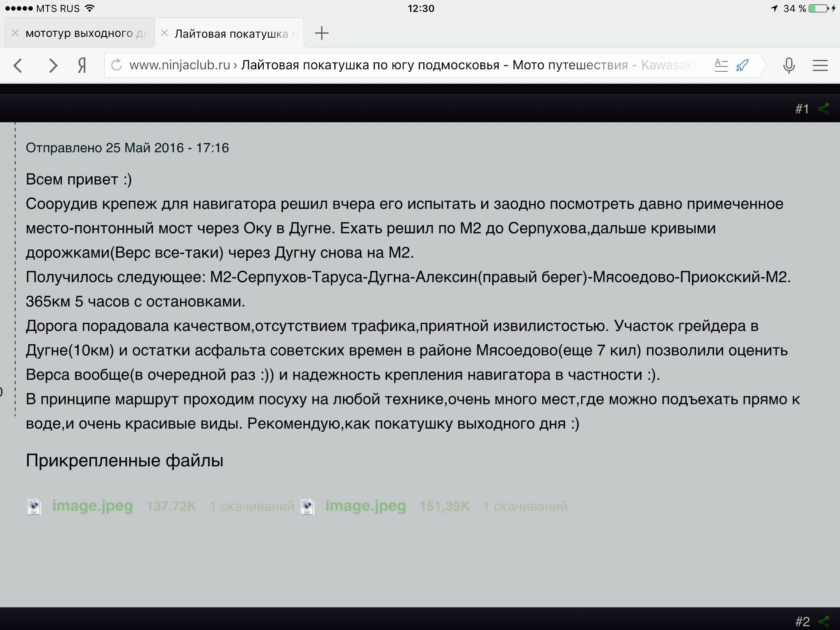Viewport: 840px width, 630px height.
Task: Enable Turbo mode rocket icon
Action: tap(742, 65)
